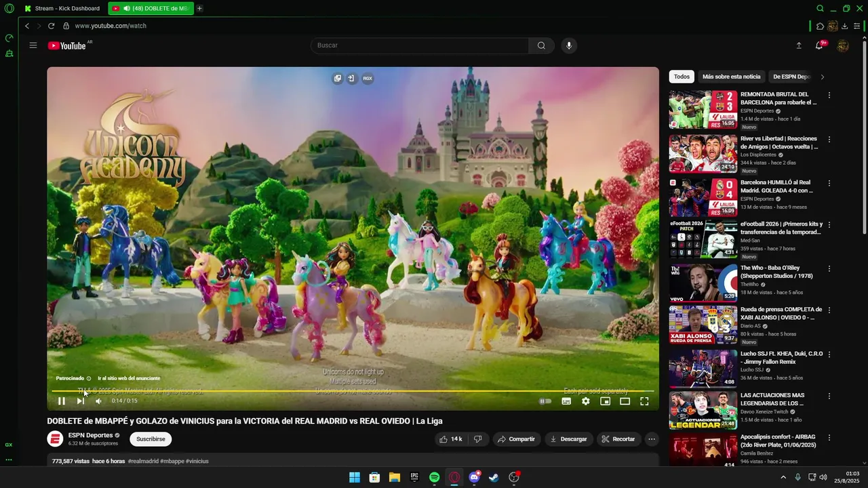Subscribe with the Suscribirse button
Viewport: 868px width, 488px height.
(151, 439)
